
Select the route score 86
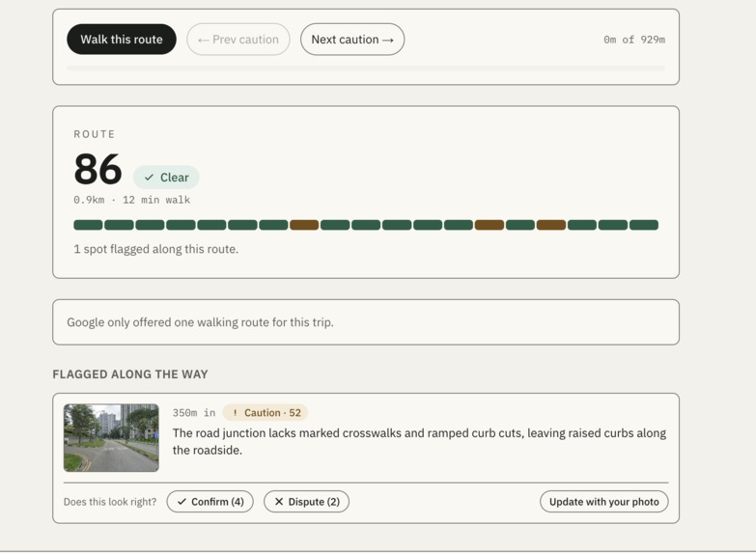(98, 169)
